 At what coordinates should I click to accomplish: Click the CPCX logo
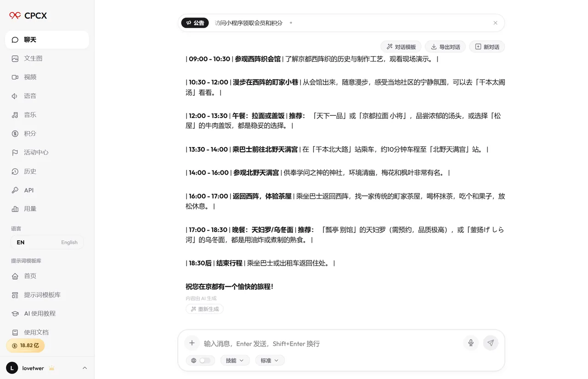click(x=28, y=16)
